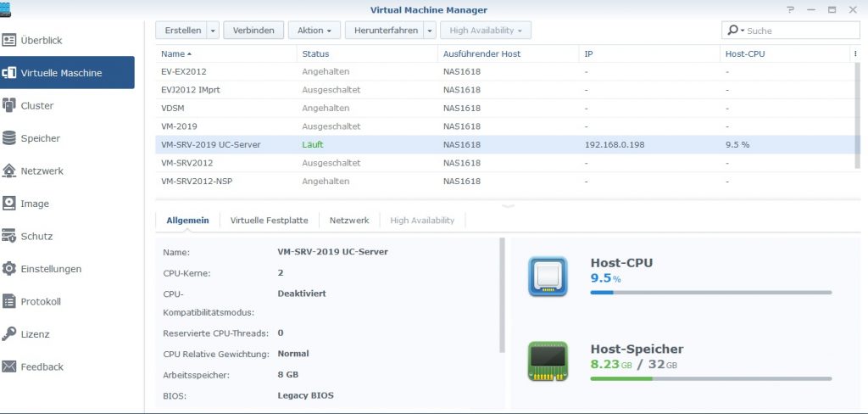The height and width of the screenshot is (414, 868).
Task: Open Cluster in the sidebar
Action: coord(67,105)
